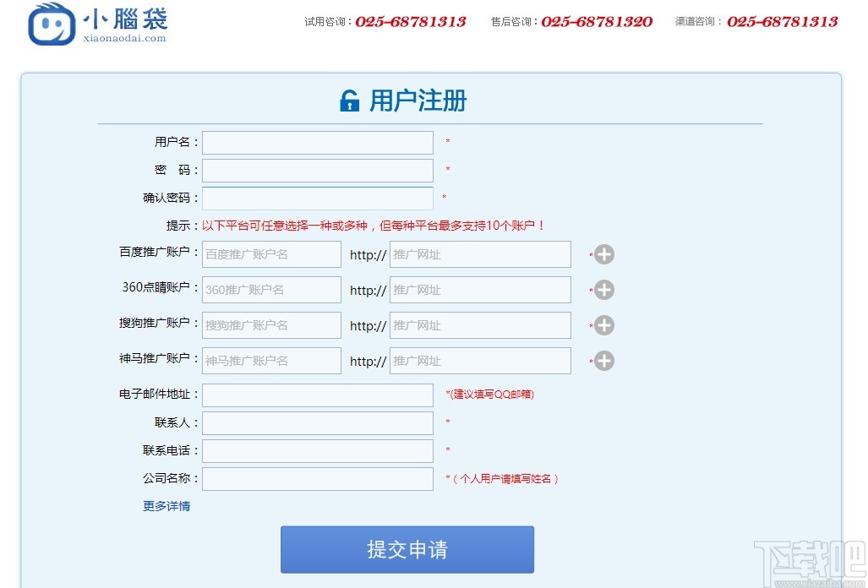The width and height of the screenshot is (868, 588).
Task: Click the plus icon beside the 360点睛 account row
Action: tap(603, 290)
